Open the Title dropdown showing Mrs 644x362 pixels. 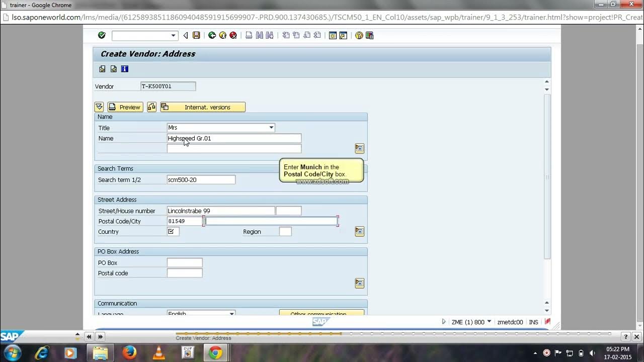[x=271, y=128]
